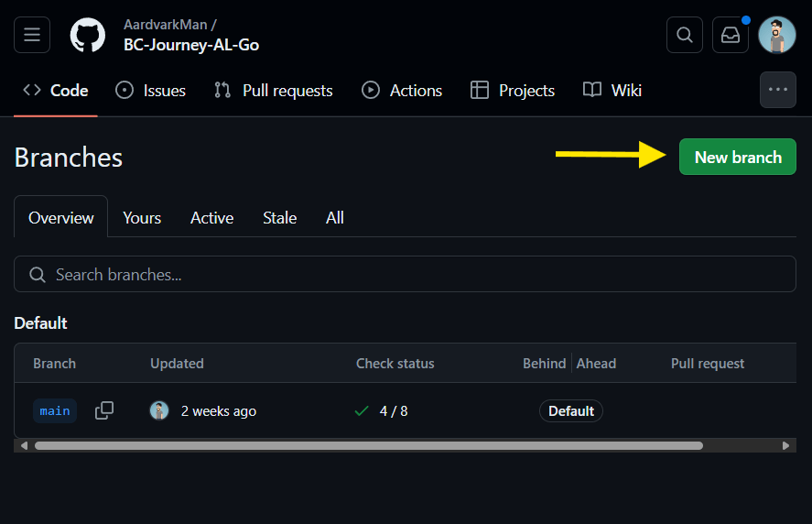This screenshot has width=812, height=524.
Task: Copy the main branch name
Action: click(x=104, y=410)
